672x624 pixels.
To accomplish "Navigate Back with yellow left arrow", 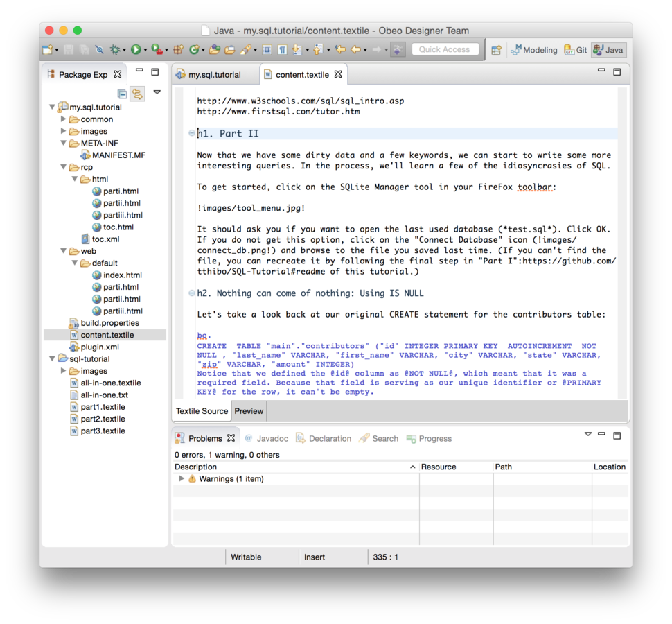I will pos(355,50).
